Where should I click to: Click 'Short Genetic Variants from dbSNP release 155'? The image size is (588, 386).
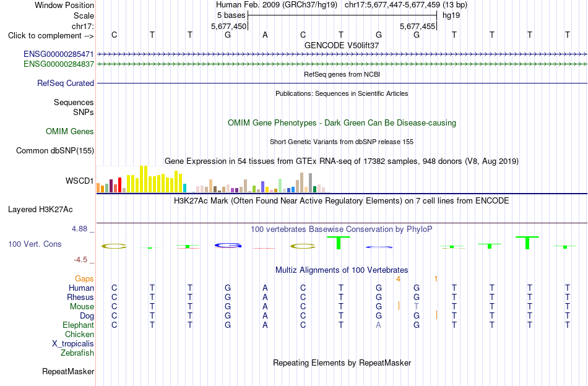[x=342, y=142]
